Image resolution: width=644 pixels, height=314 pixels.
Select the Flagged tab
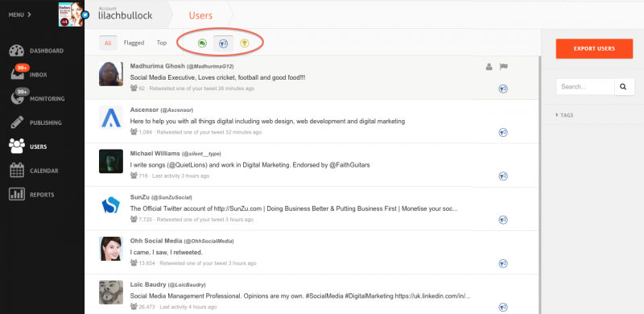134,43
